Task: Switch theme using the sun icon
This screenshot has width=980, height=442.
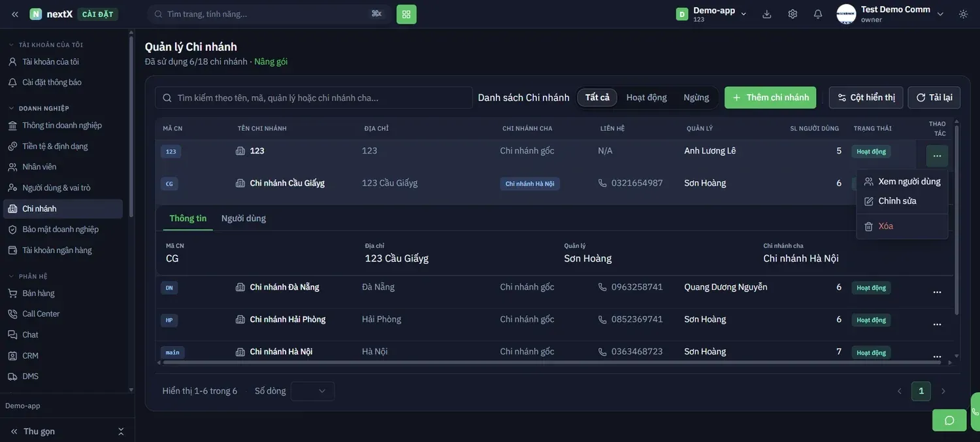Action: 963,14
